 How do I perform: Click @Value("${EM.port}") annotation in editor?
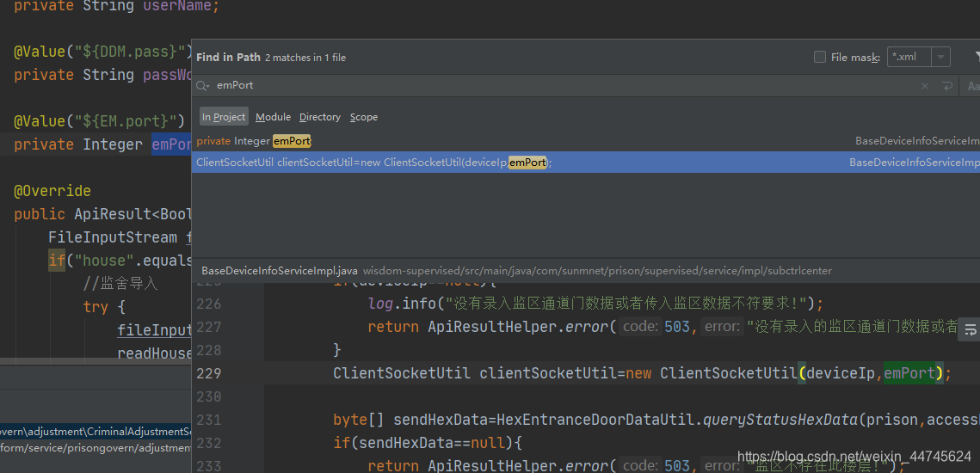point(99,120)
